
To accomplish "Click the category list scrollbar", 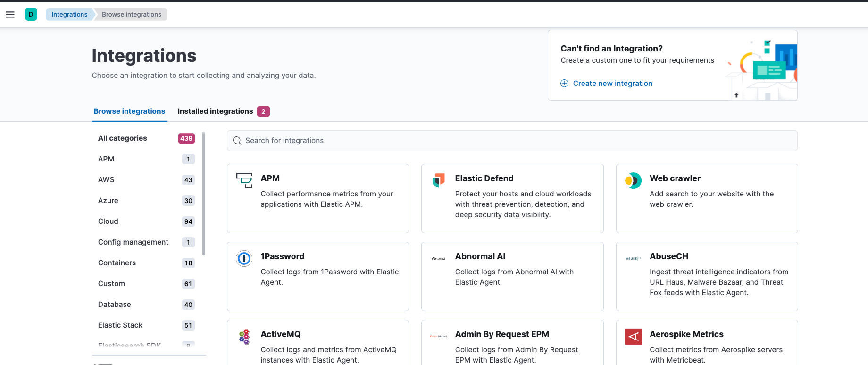I will point(204,194).
